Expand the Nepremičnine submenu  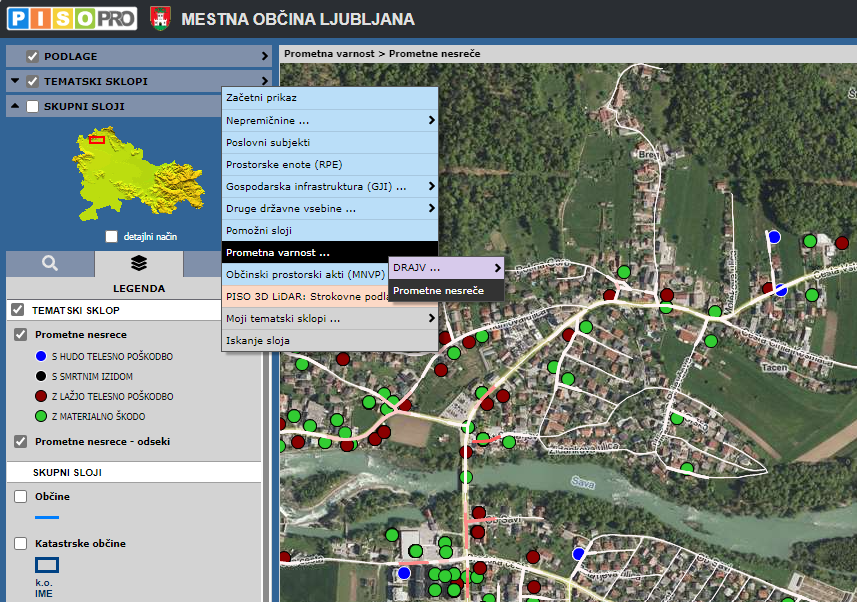tap(330, 120)
